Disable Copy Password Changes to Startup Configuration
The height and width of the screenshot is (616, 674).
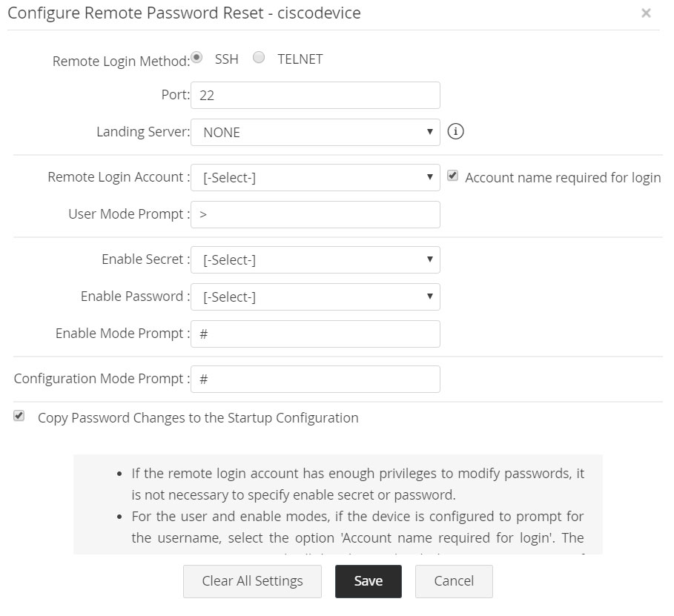(x=18, y=417)
